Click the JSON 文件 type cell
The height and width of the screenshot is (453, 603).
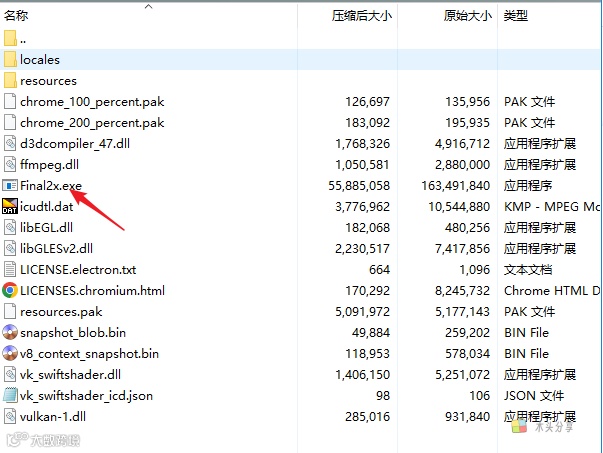coord(534,395)
